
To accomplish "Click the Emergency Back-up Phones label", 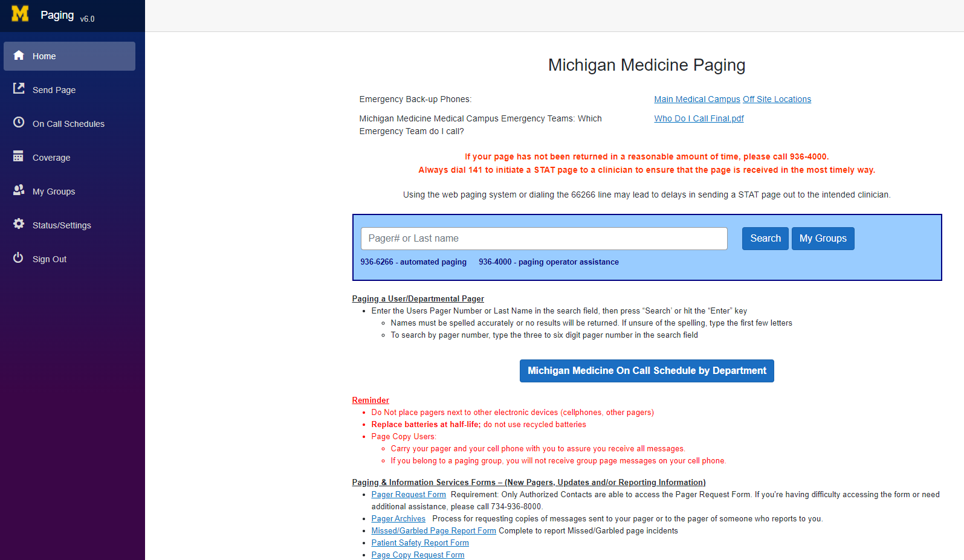I will point(415,99).
